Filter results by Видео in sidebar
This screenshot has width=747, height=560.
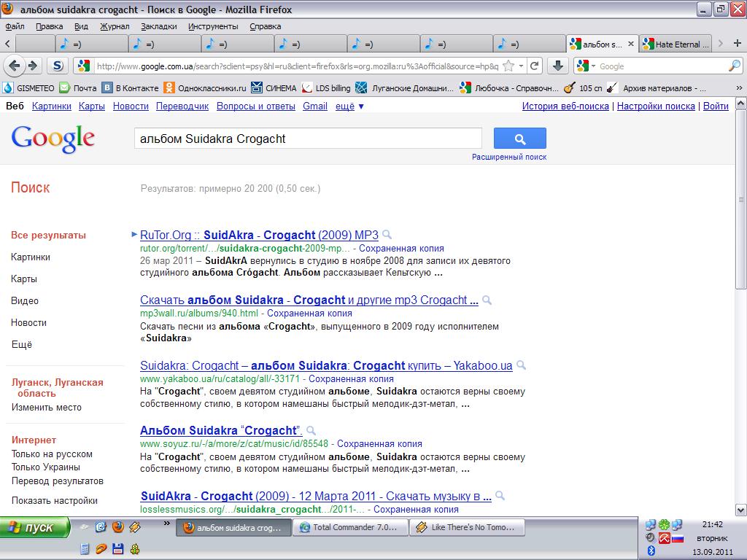pos(25,300)
